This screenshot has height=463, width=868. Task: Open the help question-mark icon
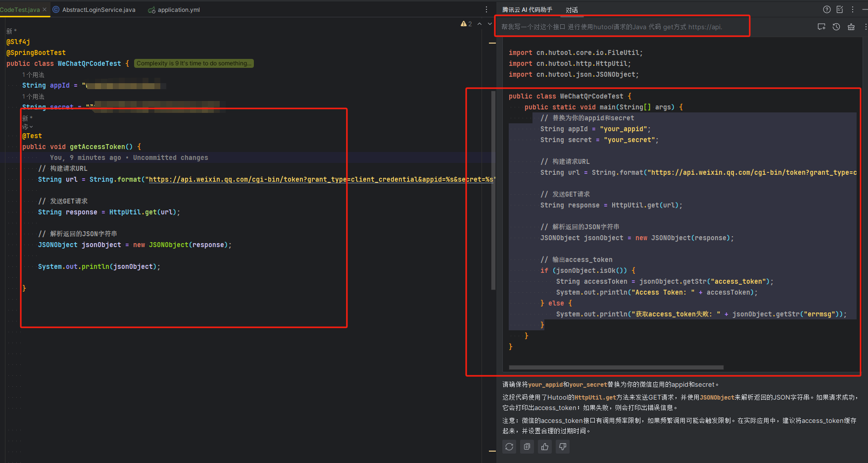click(827, 9)
